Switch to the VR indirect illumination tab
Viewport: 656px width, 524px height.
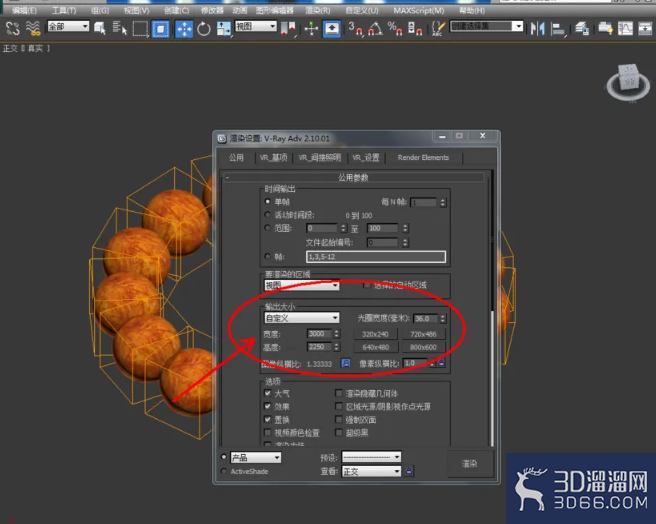pos(320,157)
